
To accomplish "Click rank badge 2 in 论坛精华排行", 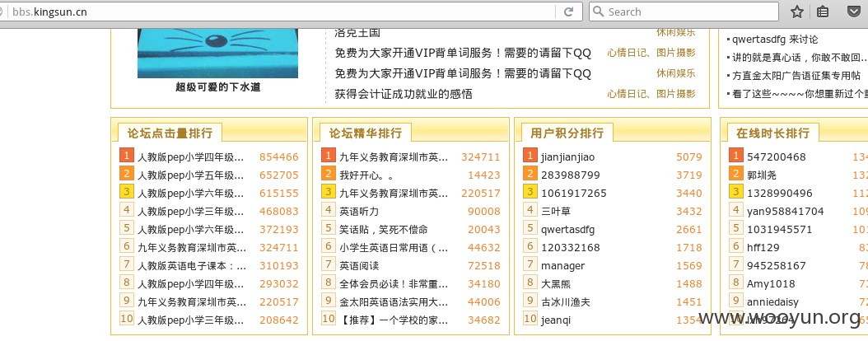I will 329,174.
